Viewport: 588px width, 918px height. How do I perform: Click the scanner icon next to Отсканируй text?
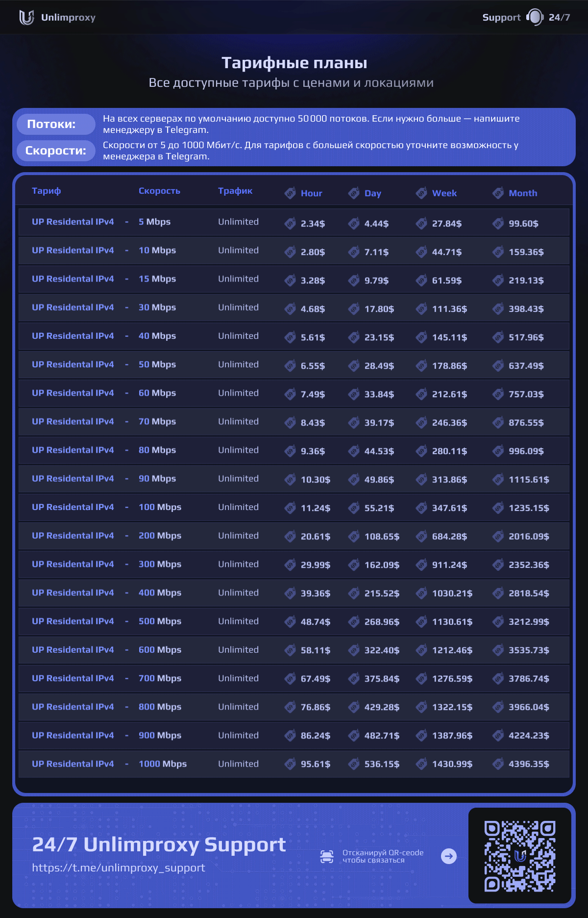327,856
